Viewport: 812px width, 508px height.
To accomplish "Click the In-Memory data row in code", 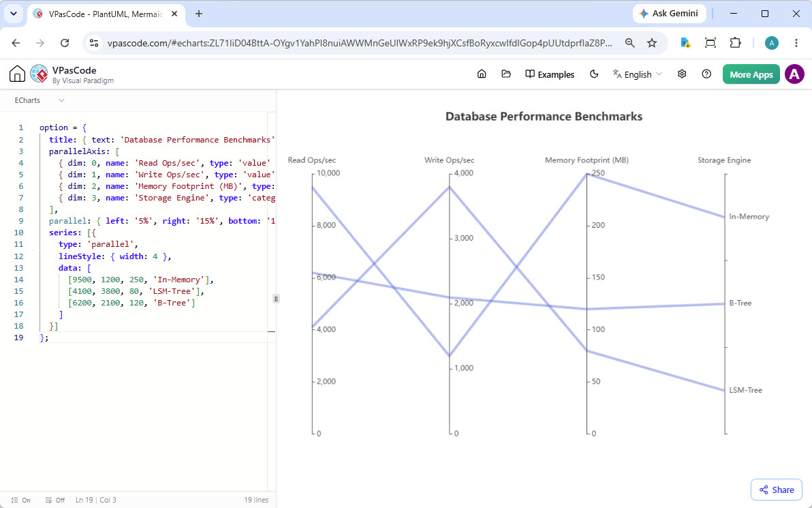I will 141,280.
